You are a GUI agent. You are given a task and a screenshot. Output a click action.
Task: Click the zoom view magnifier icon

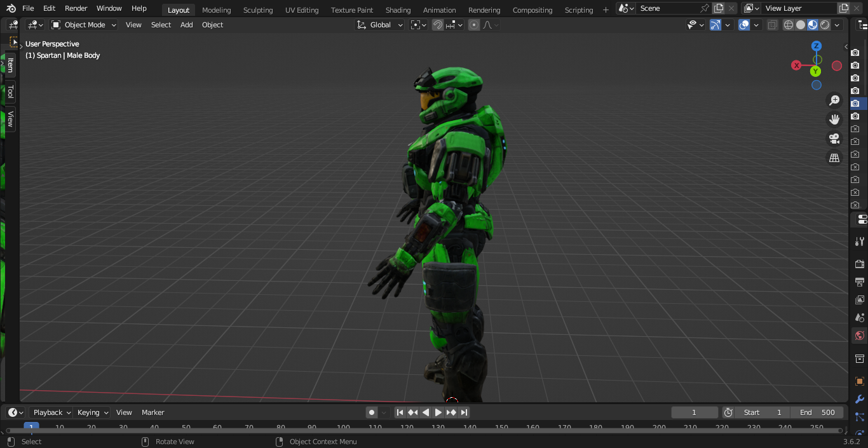pyautogui.click(x=834, y=100)
